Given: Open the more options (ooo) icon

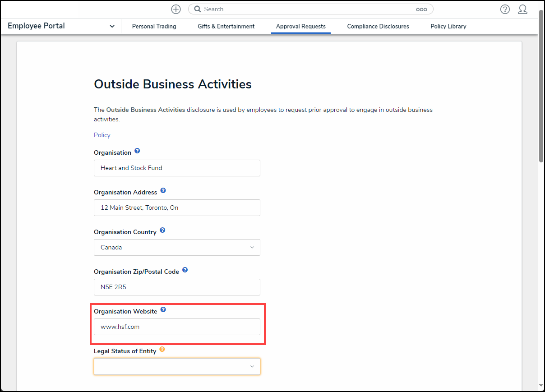Looking at the screenshot, I should 421,9.
